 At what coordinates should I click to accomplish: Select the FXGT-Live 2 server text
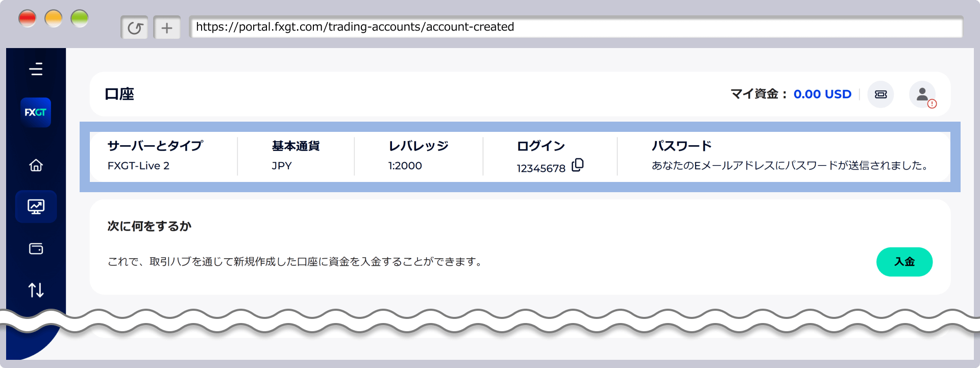(x=138, y=166)
